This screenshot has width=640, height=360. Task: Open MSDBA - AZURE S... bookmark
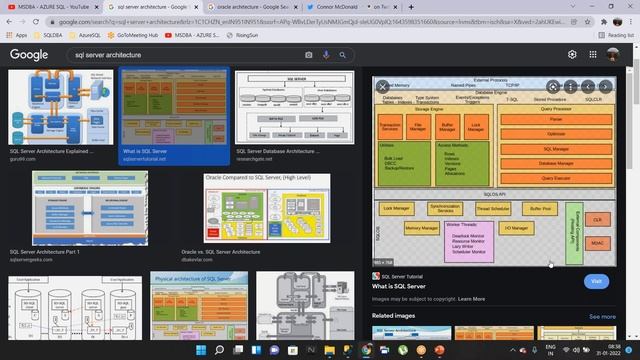[x=192, y=36]
